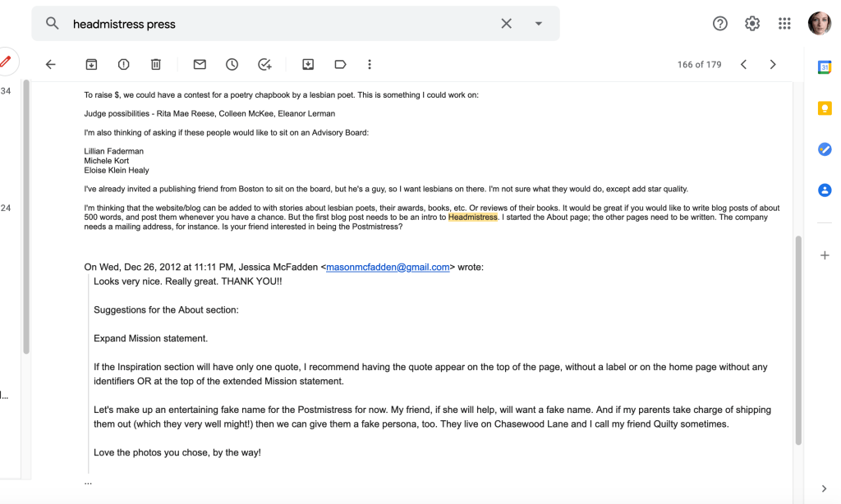Archive this email conversation
Image resolution: width=841 pixels, height=504 pixels.
click(91, 64)
